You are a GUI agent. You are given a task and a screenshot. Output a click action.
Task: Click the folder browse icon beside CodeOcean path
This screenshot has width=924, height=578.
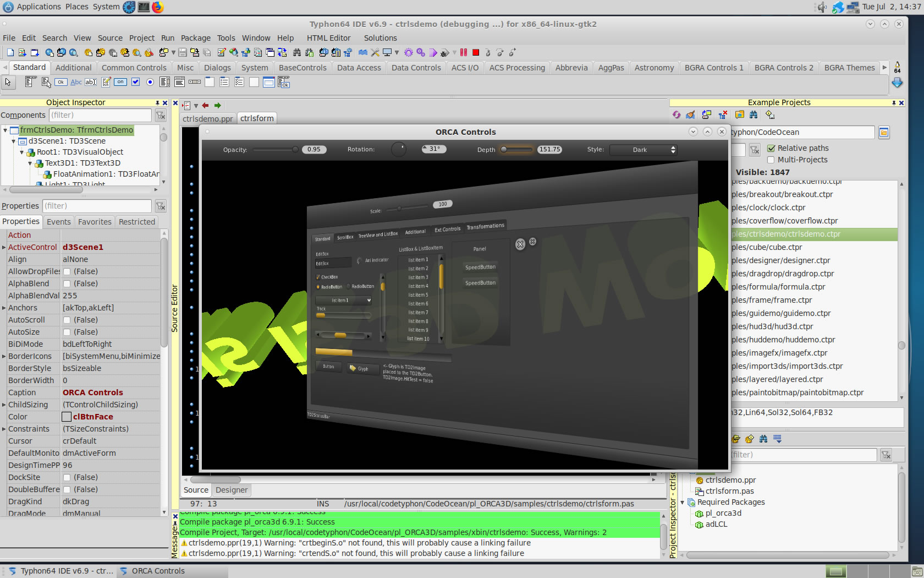(884, 132)
